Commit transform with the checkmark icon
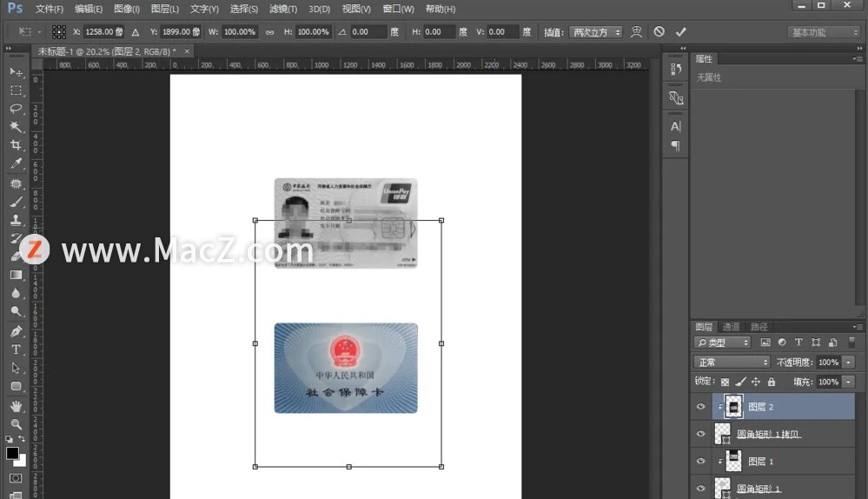 [681, 32]
